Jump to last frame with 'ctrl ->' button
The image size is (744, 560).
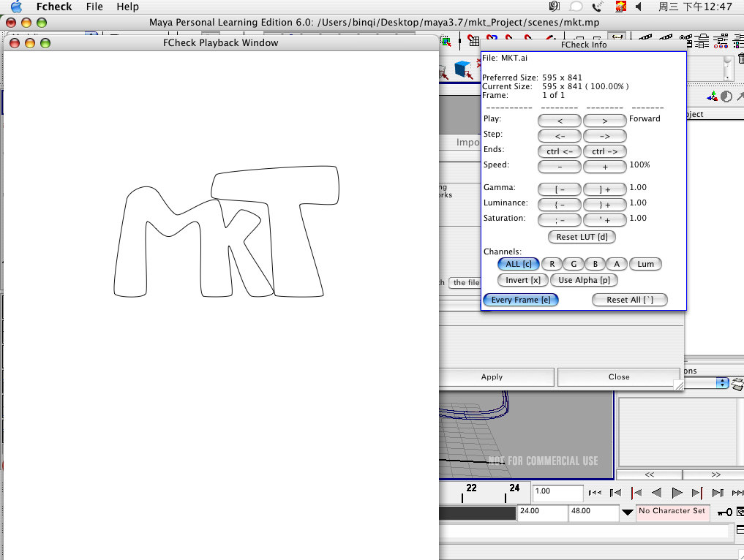604,151
